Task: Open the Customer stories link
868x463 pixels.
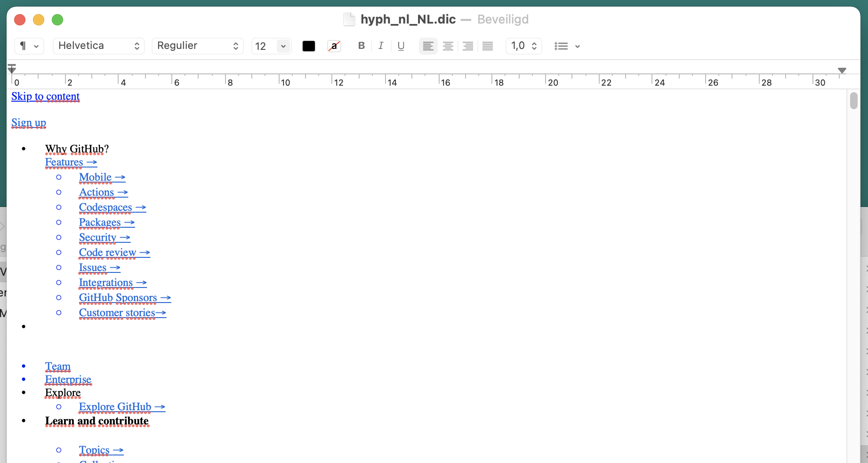Action: click(x=122, y=313)
